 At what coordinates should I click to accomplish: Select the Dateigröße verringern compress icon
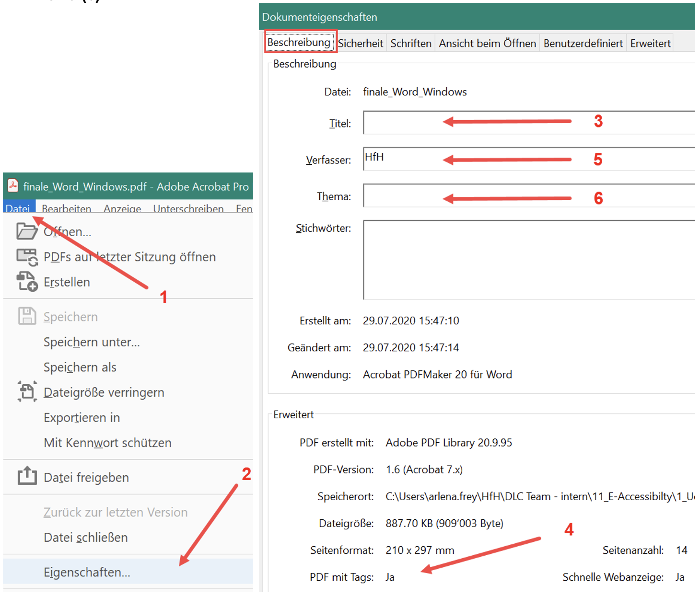pyautogui.click(x=27, y=392)
